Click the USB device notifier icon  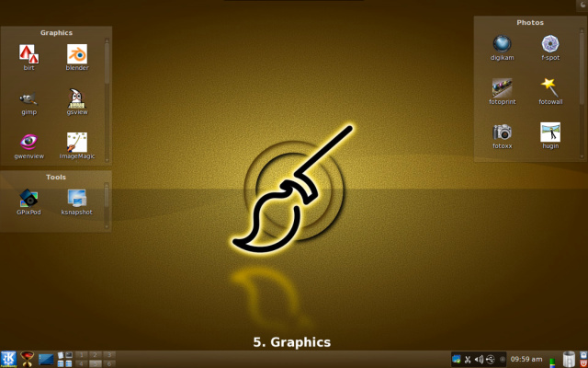click(490, 360)
